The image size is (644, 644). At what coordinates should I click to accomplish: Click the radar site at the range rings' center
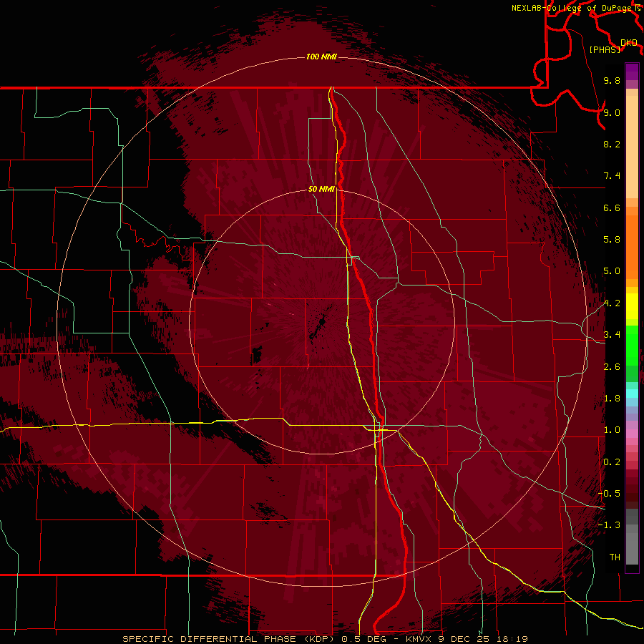pyautogui.click(x=321, y=322)
